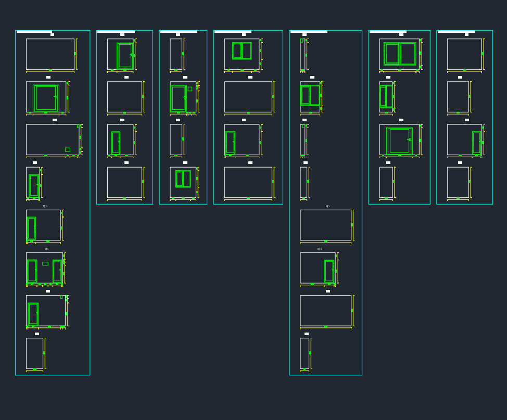The image size is (507, 420).
Task: Select small green square beside third sheet's door
Action: (190, 89)
